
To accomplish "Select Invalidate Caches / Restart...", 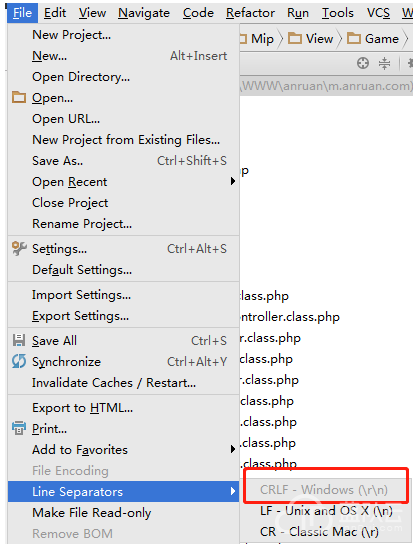I will tap(114, 383).
